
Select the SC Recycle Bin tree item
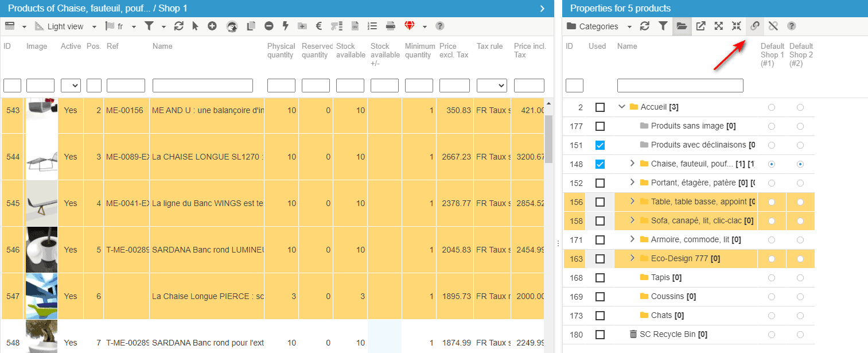click(668, 334)
